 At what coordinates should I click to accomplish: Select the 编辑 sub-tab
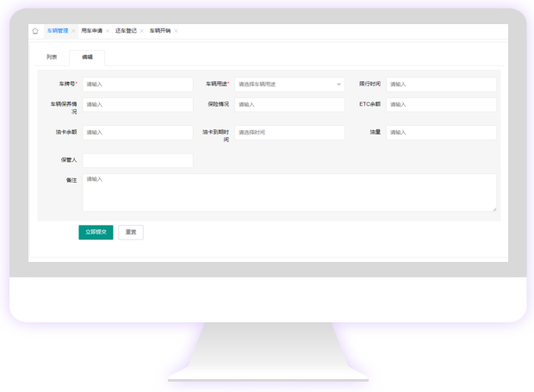(87, 58)
